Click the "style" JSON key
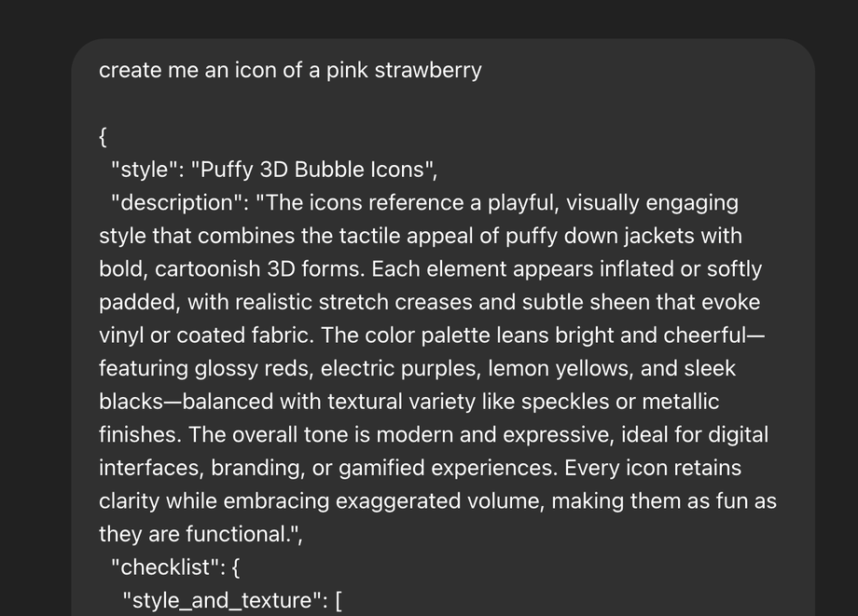858x616 pixels. click(144, 171)
